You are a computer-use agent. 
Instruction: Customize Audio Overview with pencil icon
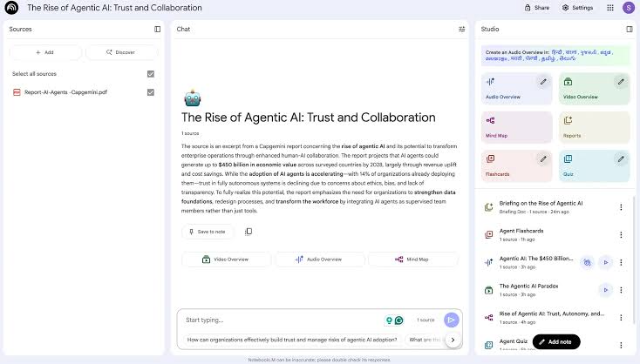(543, 82)
